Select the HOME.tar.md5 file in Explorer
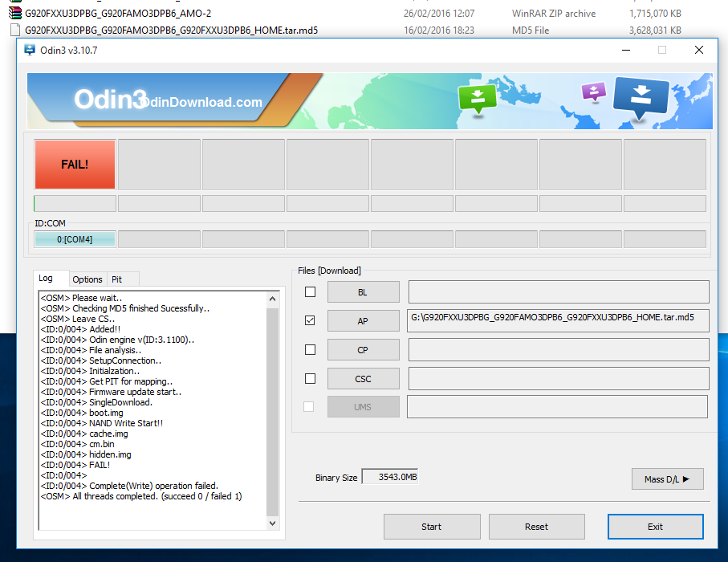 [171, 31]
